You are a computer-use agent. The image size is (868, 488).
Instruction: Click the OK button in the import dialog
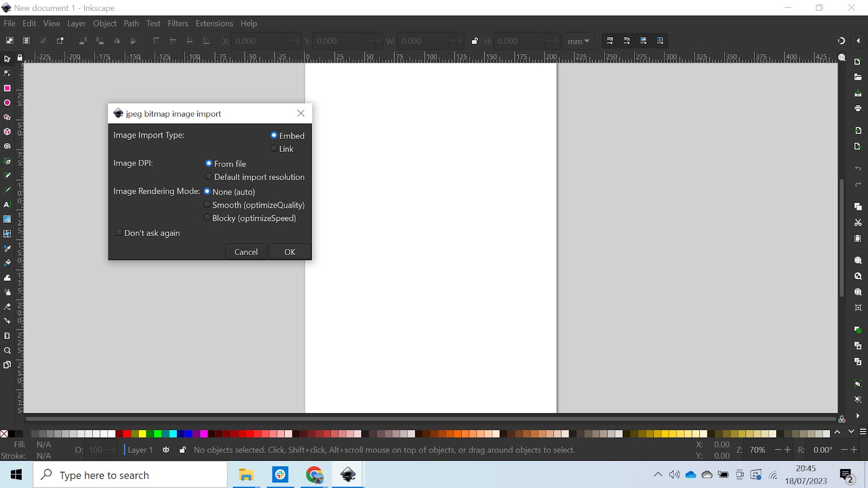pos(289,251)
